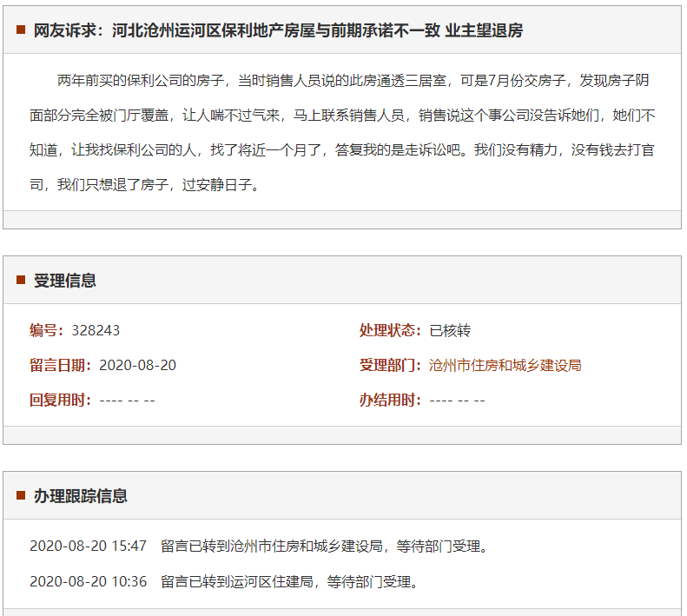Click the red square bullet beside 办理跟踪信息
Viewport: 687px width, 616px height.
tap(20, 495)
